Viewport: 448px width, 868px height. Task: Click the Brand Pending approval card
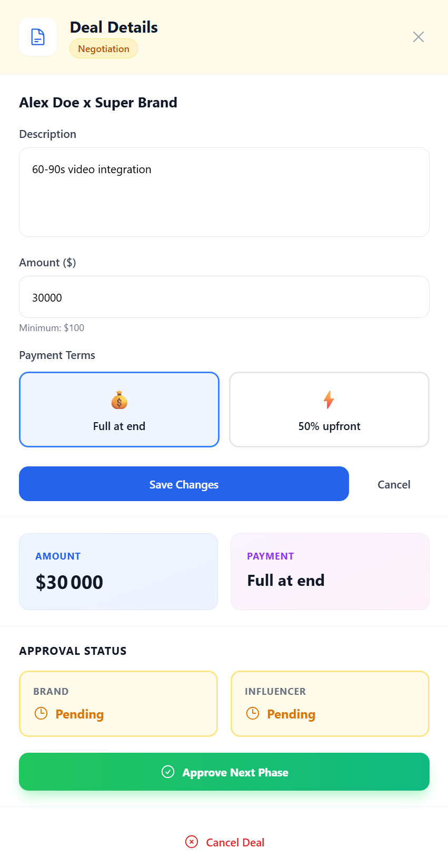(x=118, y=704)
